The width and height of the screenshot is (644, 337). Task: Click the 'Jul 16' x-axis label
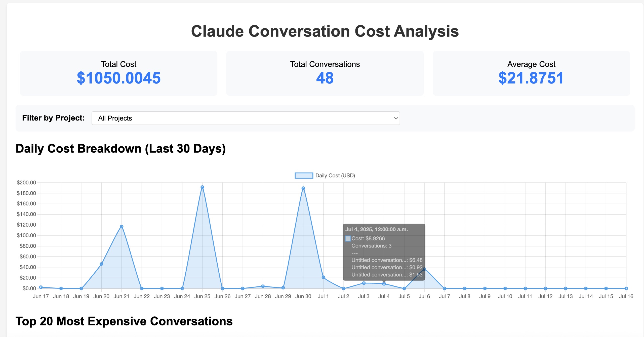point(626,296)
